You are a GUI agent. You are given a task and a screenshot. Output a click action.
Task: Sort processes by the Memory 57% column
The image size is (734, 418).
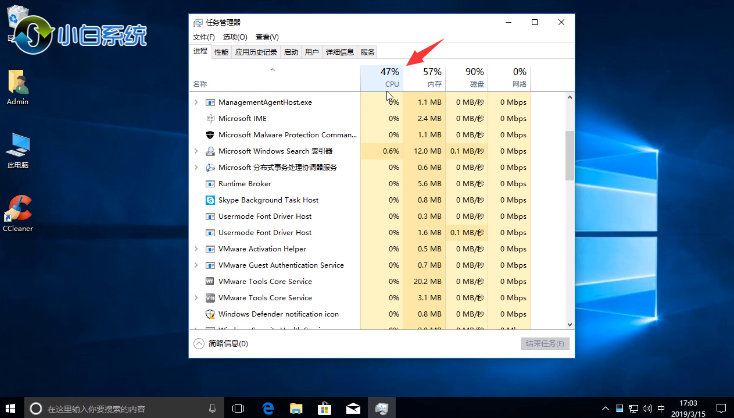424,78
